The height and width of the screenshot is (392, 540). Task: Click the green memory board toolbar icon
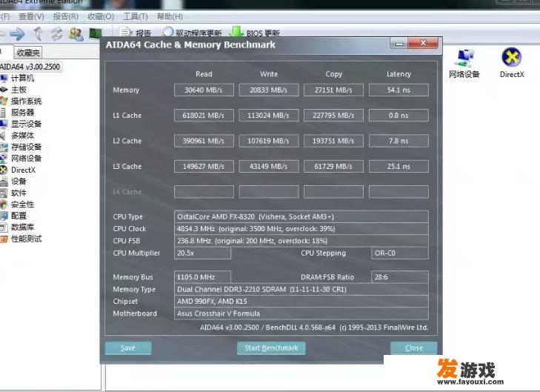click(x=96, y=33)
